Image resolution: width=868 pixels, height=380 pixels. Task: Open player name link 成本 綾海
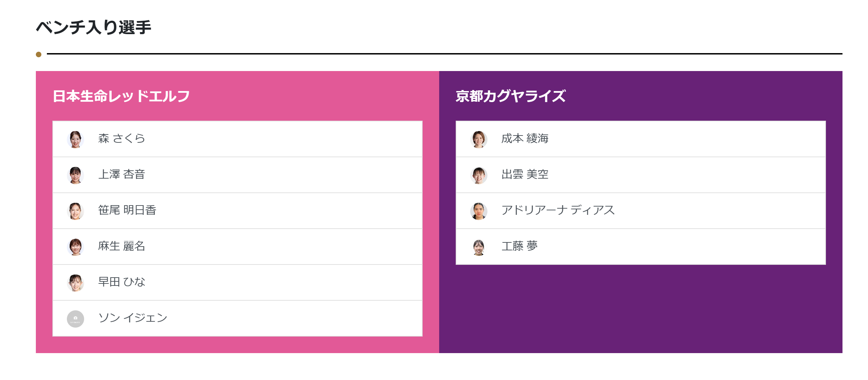[525, 139]
